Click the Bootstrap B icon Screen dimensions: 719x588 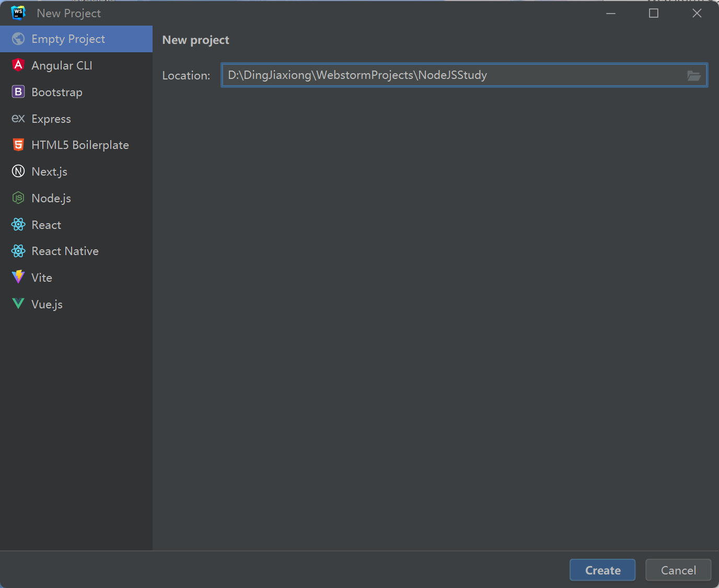click(18, 92)
